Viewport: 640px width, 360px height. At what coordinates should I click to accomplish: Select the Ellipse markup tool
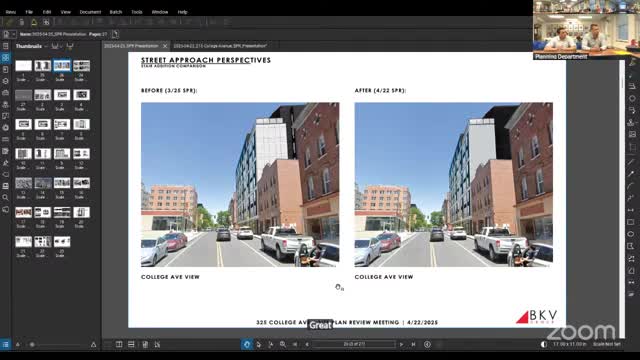click(x=631, y=234)
